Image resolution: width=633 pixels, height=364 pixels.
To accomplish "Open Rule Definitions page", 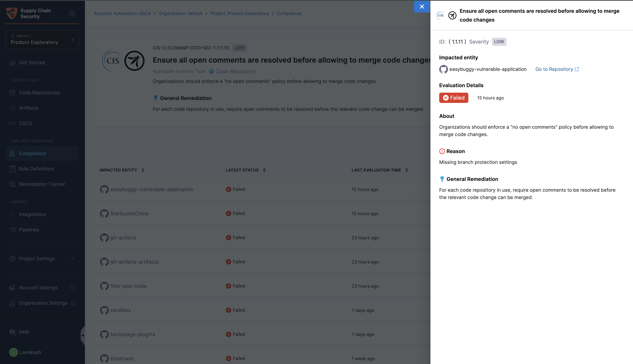I will pyautogui.click(x=36, y=169).
